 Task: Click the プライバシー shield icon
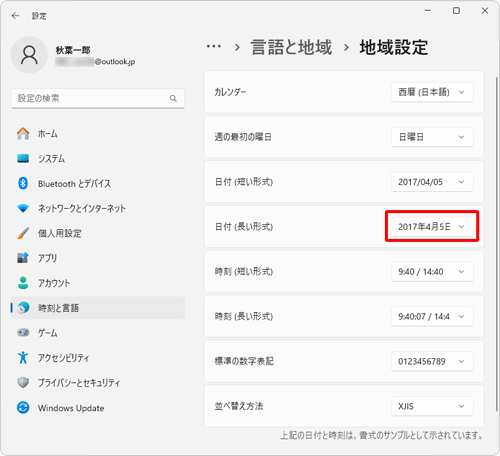[x=23, y=382]
